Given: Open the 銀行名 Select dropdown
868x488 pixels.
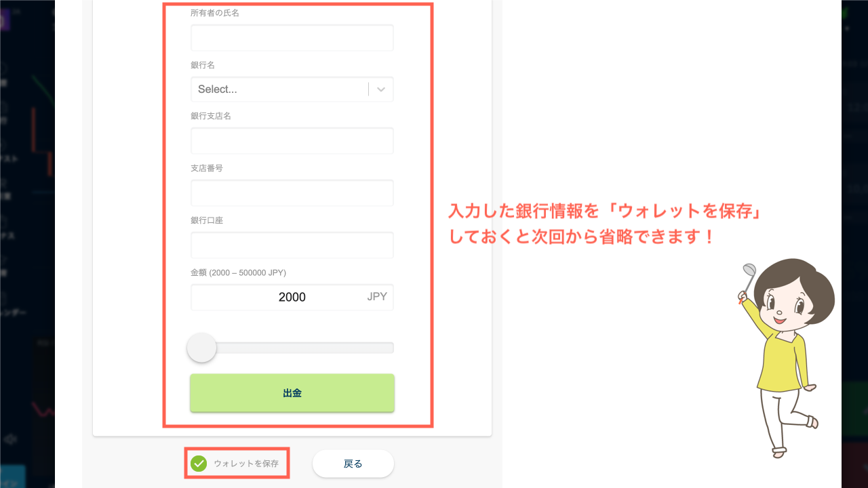Looking at the screenshot, I should [279, 89].
